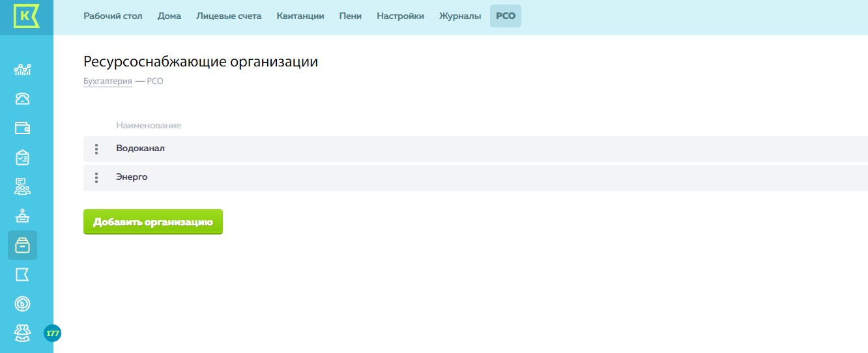
Task: Open the options menu for Водоканал
Action: tap(96, 149)
